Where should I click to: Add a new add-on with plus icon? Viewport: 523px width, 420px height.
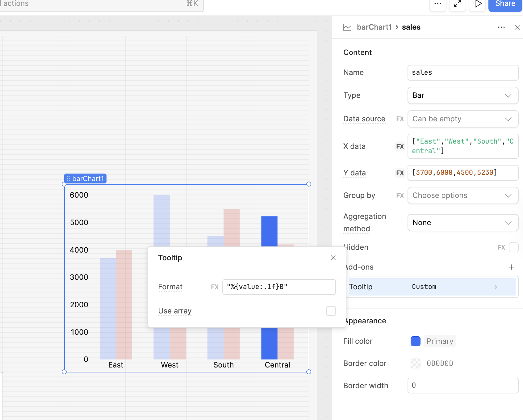(x=511, y=267)
